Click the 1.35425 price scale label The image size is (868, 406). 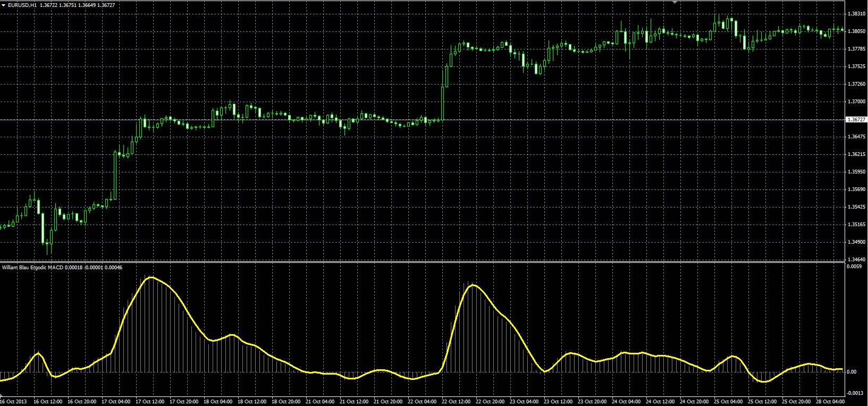point(857,207)
